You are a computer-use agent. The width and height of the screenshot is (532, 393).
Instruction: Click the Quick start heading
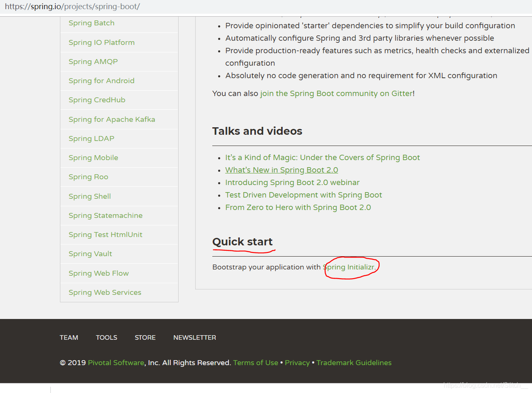click(242, 242)
